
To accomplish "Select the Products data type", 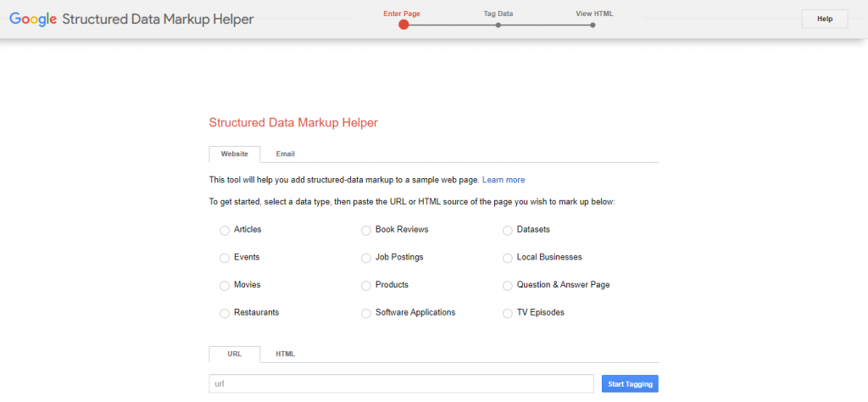I will point(366,286).
